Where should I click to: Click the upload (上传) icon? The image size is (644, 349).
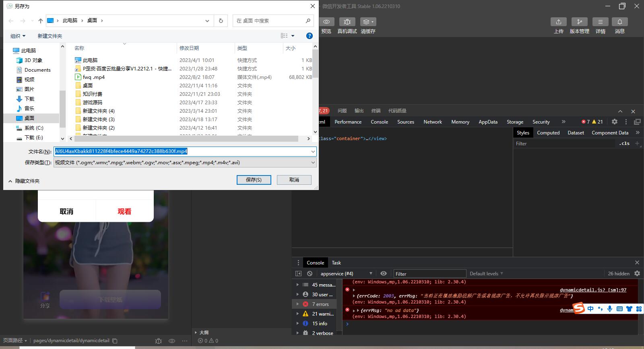pos(558,22)
